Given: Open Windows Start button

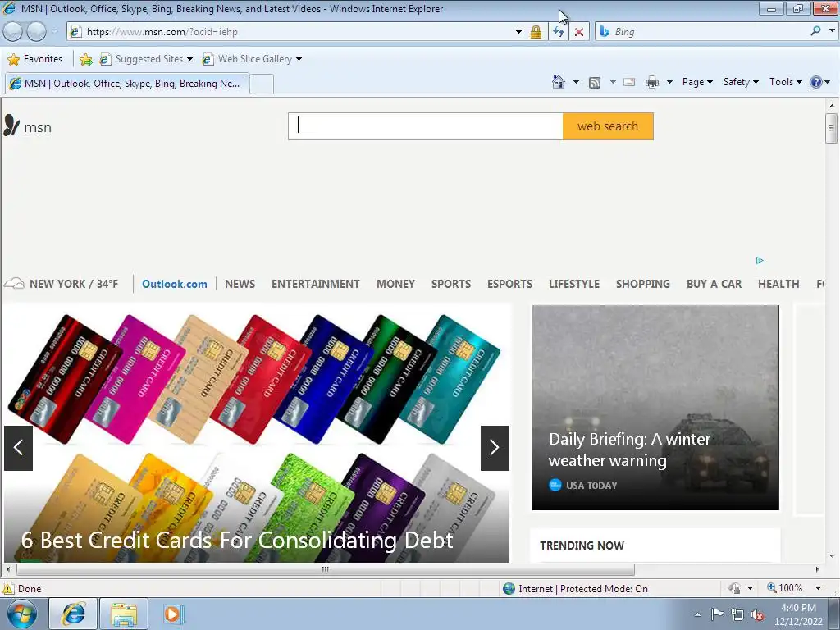Looking at the screenshot, I should [x=21, y=614].
